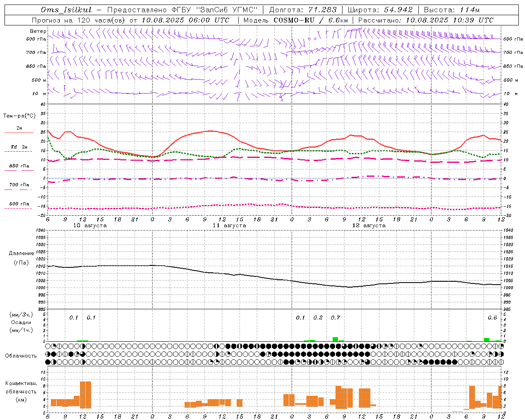Click the Давление axis label
525x420 pixels.
point(21,253)
